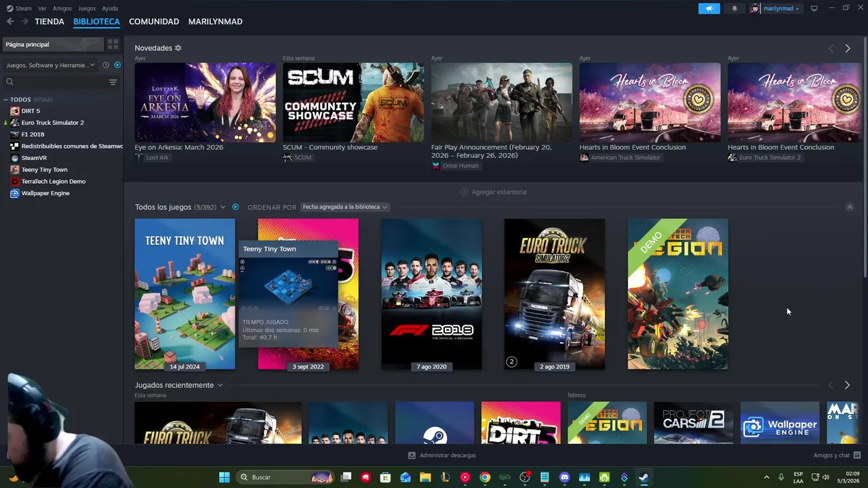This screenshot has width=868, height=488.
Task: Open the Juegos menu
Action: pyautogui.click(x=87, y=8)
